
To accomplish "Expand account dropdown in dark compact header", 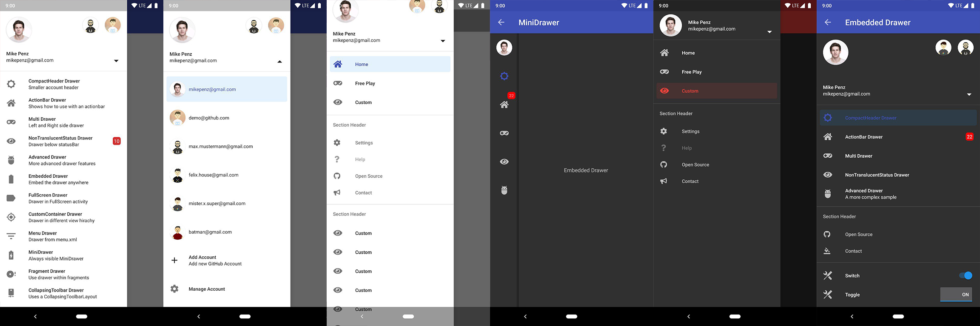I will point(769,32).
